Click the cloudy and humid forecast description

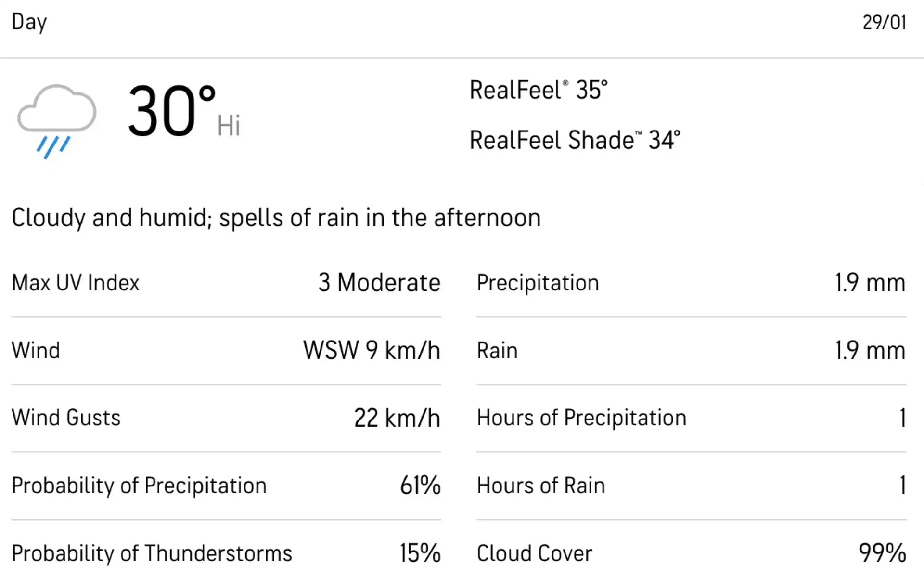[x=276, y=218]
